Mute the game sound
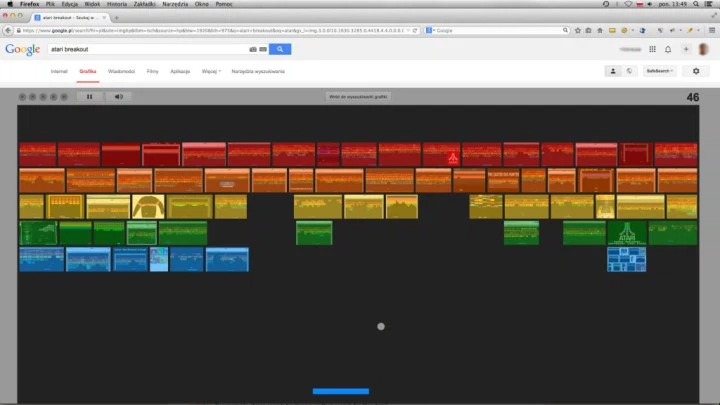The height and width of the screenshot is (405, 720). pos(118,96)
